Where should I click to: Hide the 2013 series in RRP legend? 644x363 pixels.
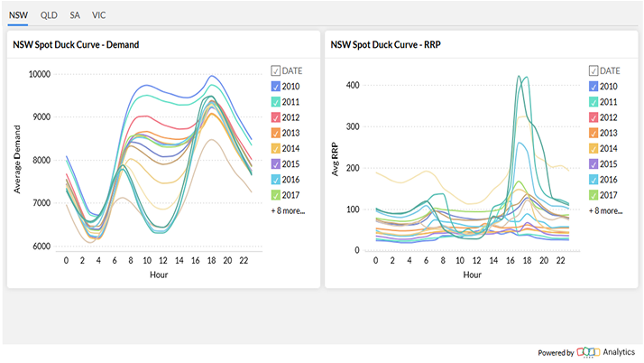coord(593,133)
